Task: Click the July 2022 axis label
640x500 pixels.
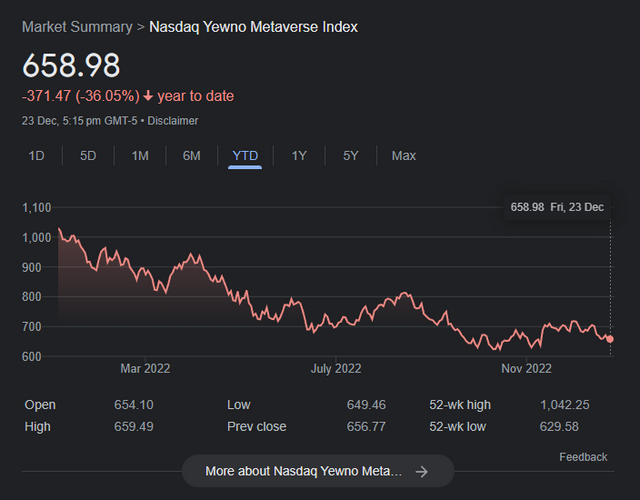Action: [x=336, y=369]
